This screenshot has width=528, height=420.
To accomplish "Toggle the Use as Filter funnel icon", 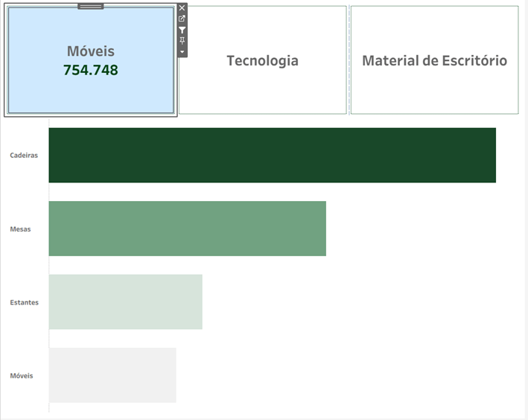I will point(182,30).
